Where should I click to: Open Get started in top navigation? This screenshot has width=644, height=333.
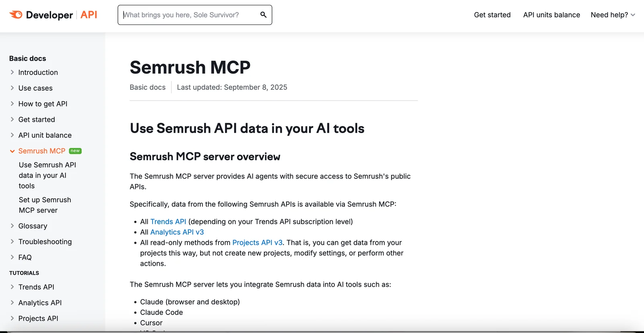pos(492,15)
